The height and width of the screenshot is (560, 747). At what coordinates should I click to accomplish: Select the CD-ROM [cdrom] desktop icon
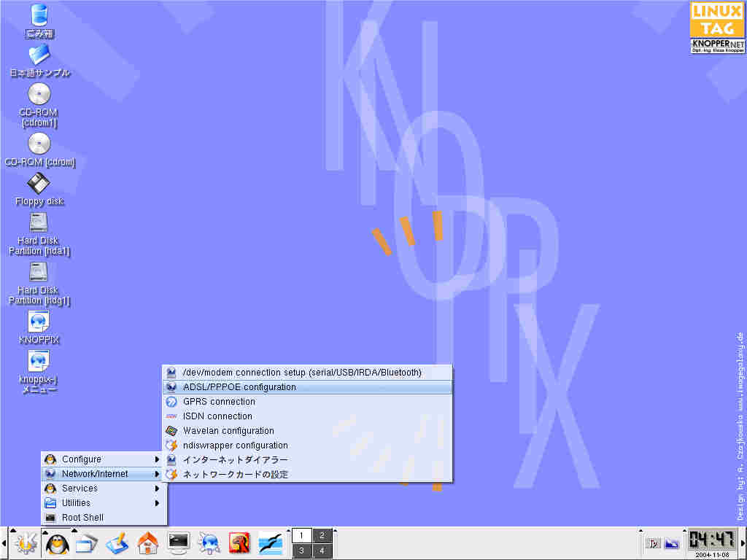pyautogui.click(x=39, y=149)
